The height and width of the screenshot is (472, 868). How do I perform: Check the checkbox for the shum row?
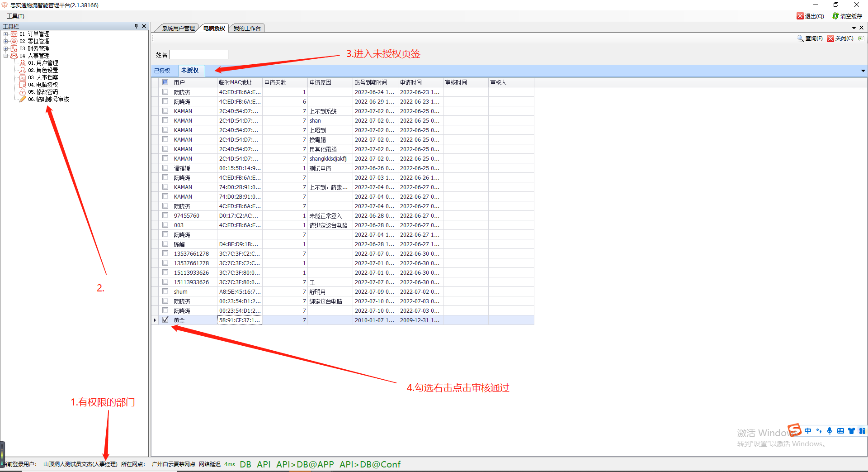(x=165, y=291)
